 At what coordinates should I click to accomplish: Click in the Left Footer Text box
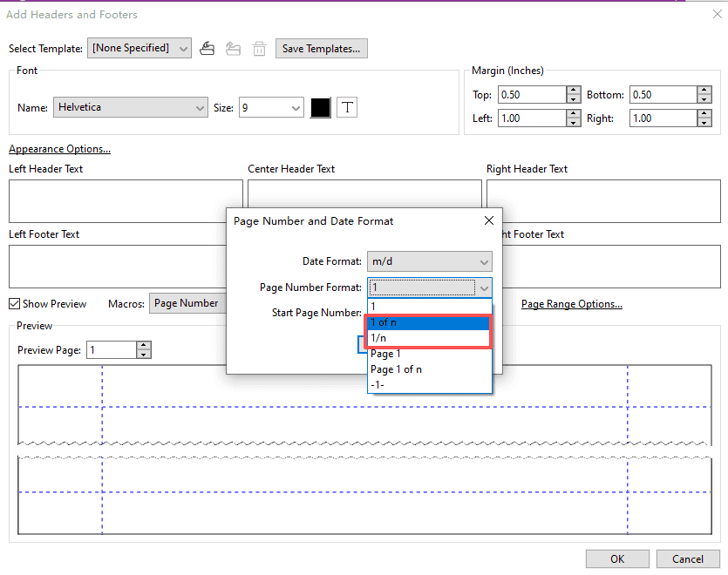tap(118, 267)
